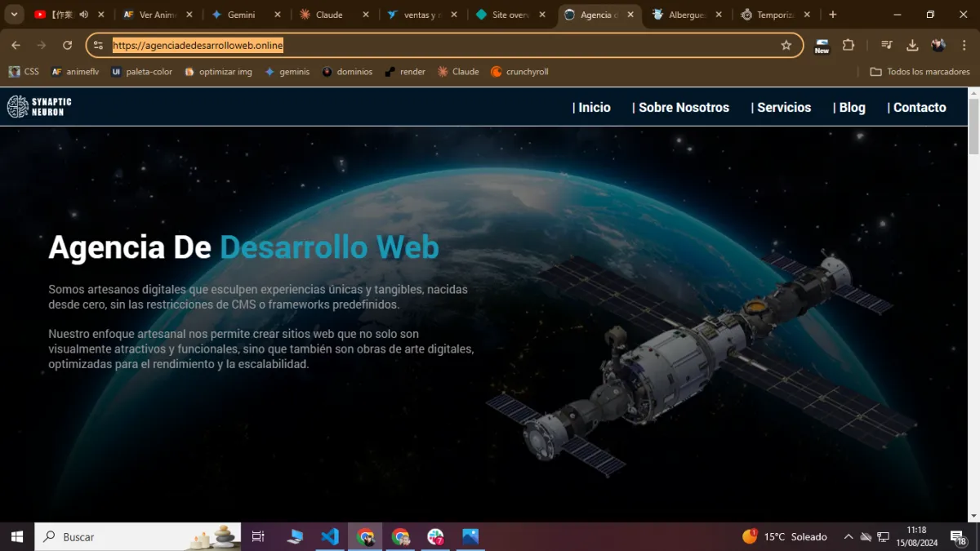Click the Synaptic Neuron logo
This screenshot has height=551, width=980.
click(39, 107)
